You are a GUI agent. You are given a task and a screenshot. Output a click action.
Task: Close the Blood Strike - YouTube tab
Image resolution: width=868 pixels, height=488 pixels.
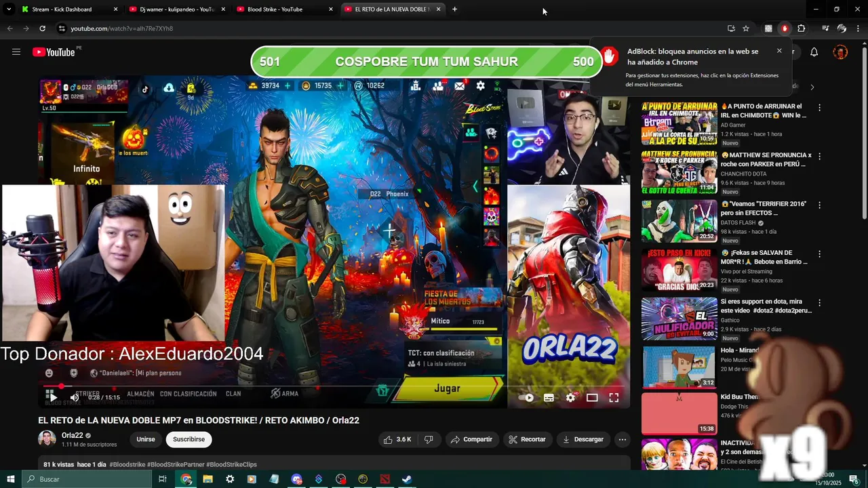coord(331,9)
